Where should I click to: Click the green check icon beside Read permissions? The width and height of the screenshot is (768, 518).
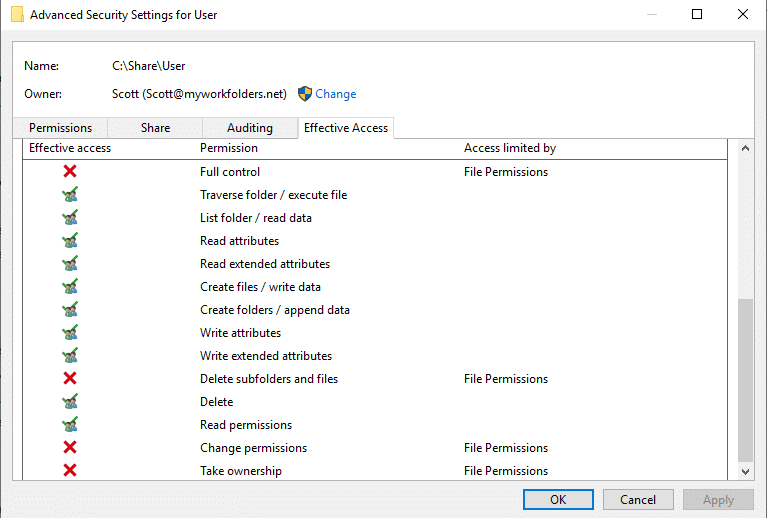(x=70, y=425)
